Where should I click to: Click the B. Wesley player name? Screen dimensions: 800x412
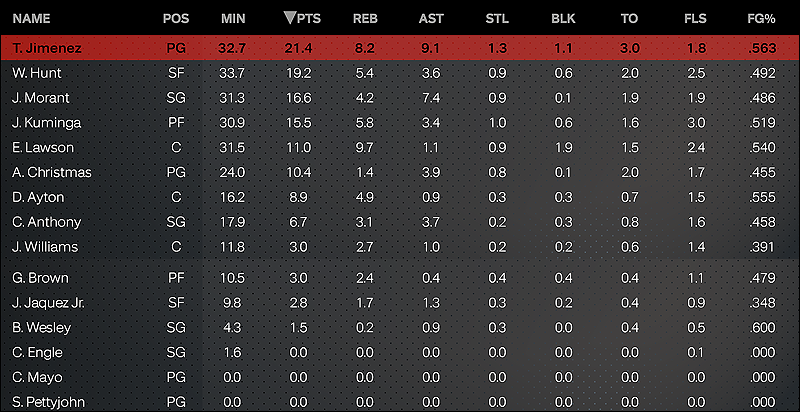tap(41, 328)
